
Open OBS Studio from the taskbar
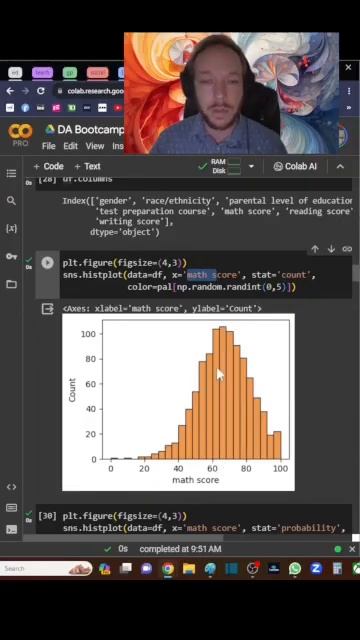pyautogui.click(x=253, y=569)
